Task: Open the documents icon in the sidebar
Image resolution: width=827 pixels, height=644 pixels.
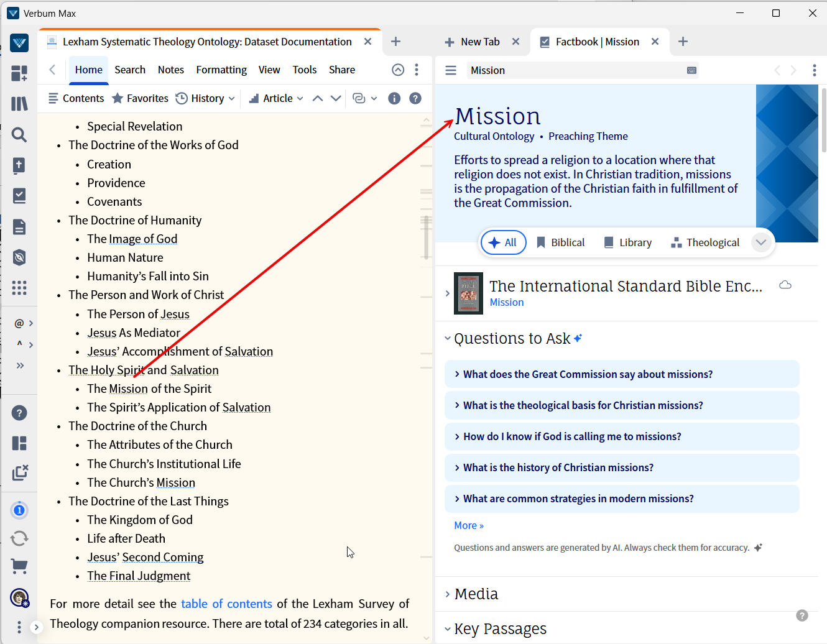Action: [x=19, y=227]
